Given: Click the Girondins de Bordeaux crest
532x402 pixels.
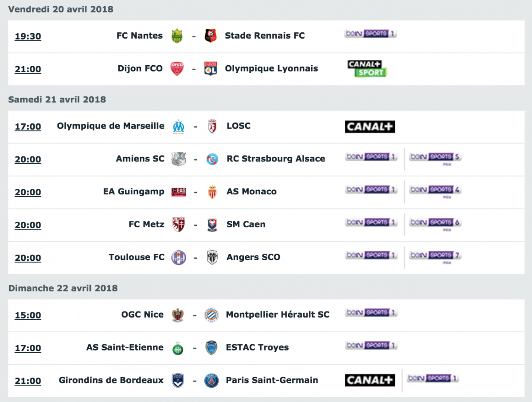Looking at the screenshot, I should 178,381.
